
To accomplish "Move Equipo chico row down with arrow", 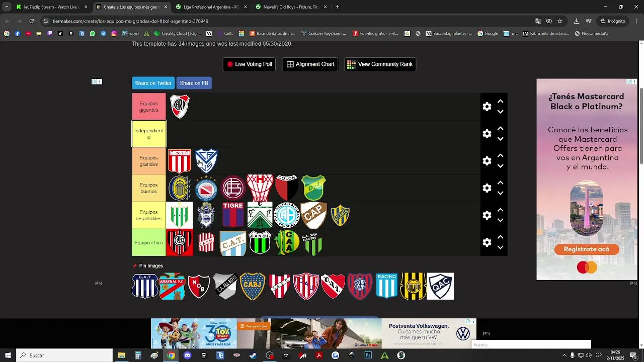I will (x=500, y=247).
